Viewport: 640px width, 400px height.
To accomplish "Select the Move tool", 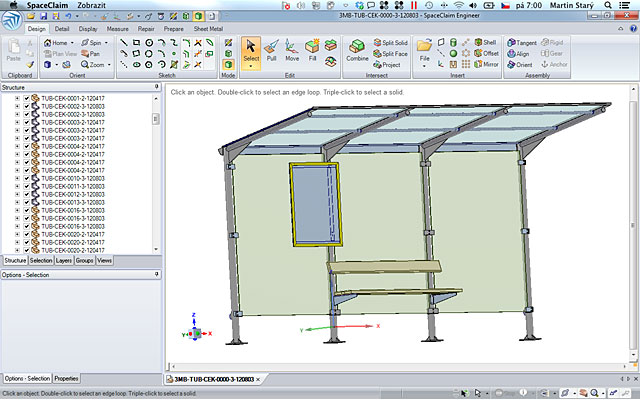I will point(292,50).
